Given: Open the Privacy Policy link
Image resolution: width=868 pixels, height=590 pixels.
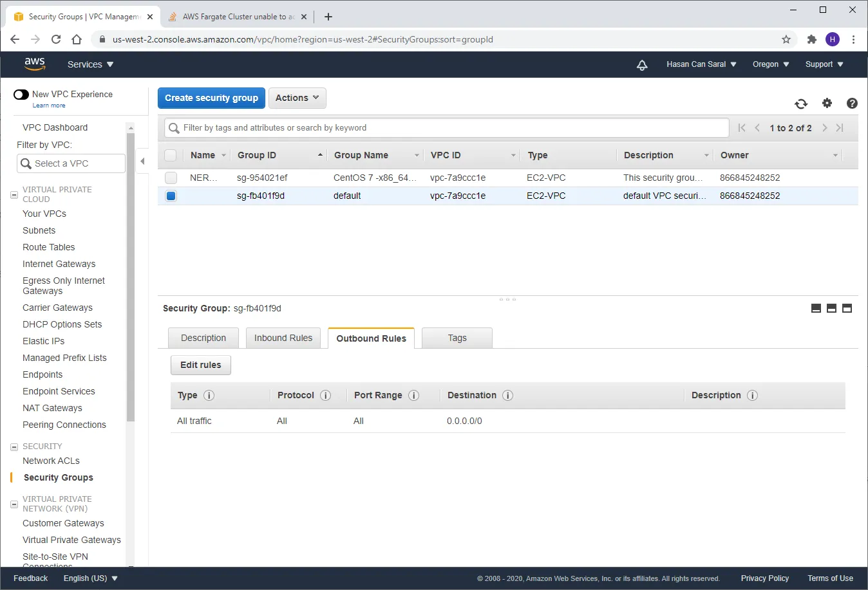Looking at the screenshot, I should click(765, 578).
